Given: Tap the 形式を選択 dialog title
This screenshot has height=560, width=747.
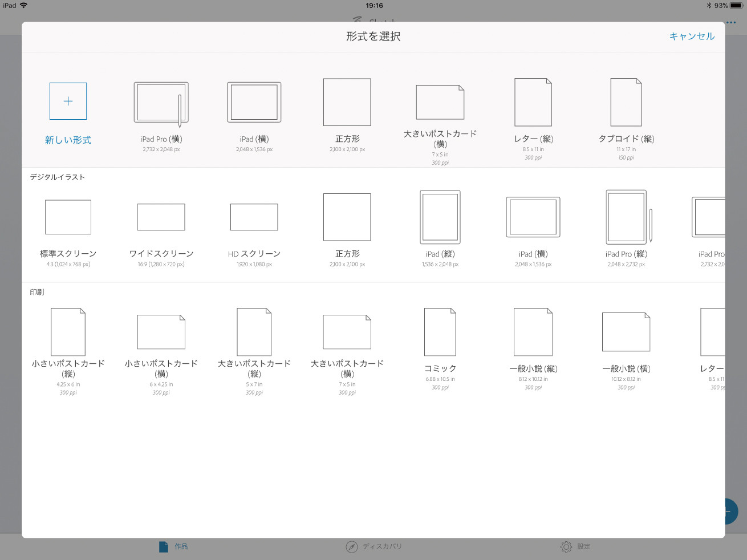Looking at the screenshot, I should [373, 36].
